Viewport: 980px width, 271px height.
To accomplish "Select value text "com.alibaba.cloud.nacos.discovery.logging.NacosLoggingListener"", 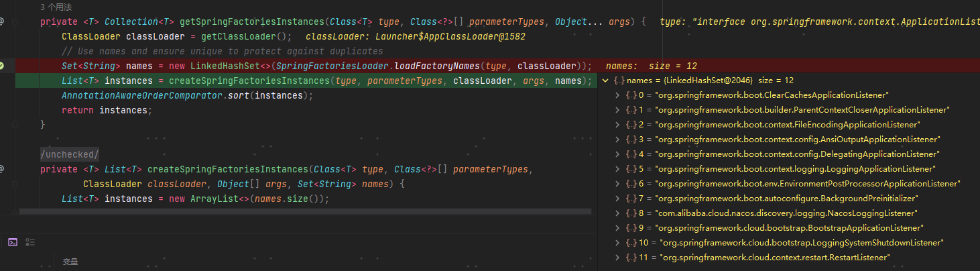I will (786, 213).
